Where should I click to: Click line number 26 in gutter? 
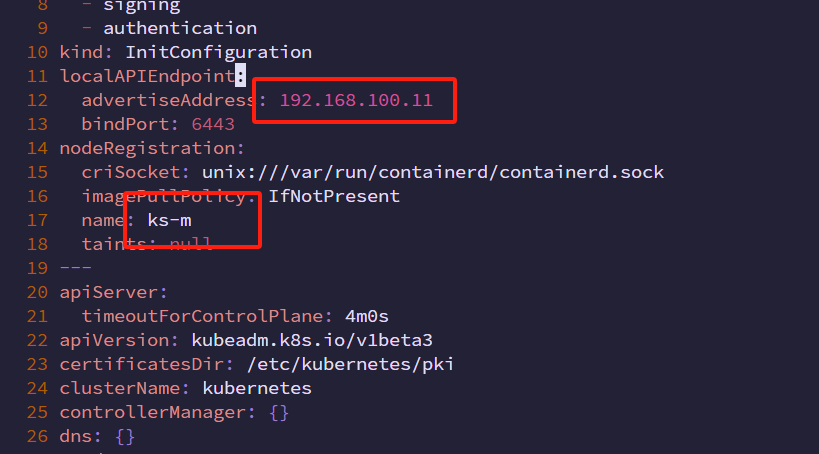(37, 436)
